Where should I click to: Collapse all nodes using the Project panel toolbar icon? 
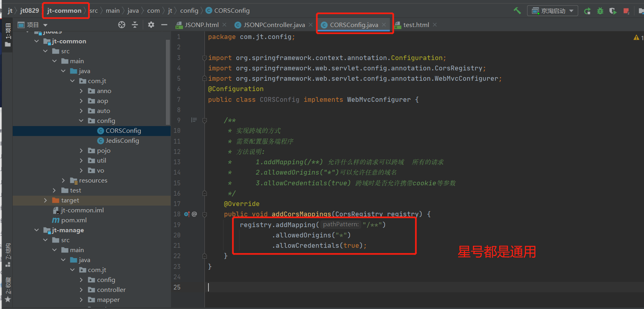tap(135, 25)
